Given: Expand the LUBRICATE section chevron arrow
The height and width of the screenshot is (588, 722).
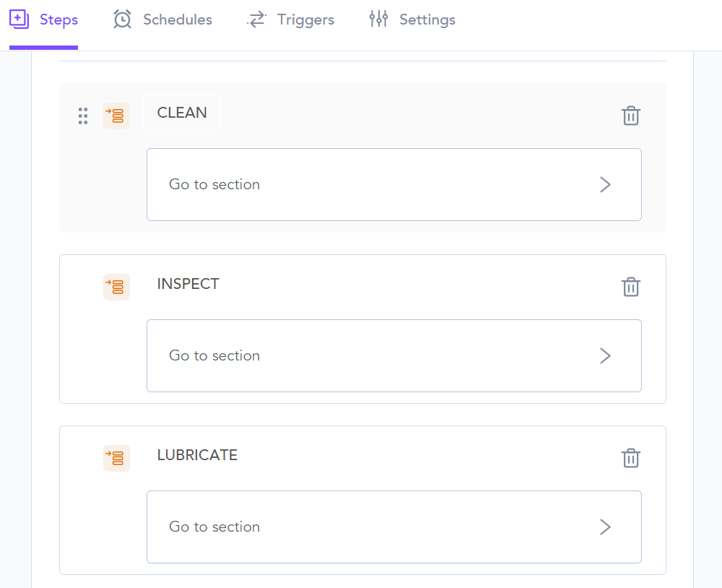Looking at the screenshot, I should pyautogui.click(x=605, y=527).
